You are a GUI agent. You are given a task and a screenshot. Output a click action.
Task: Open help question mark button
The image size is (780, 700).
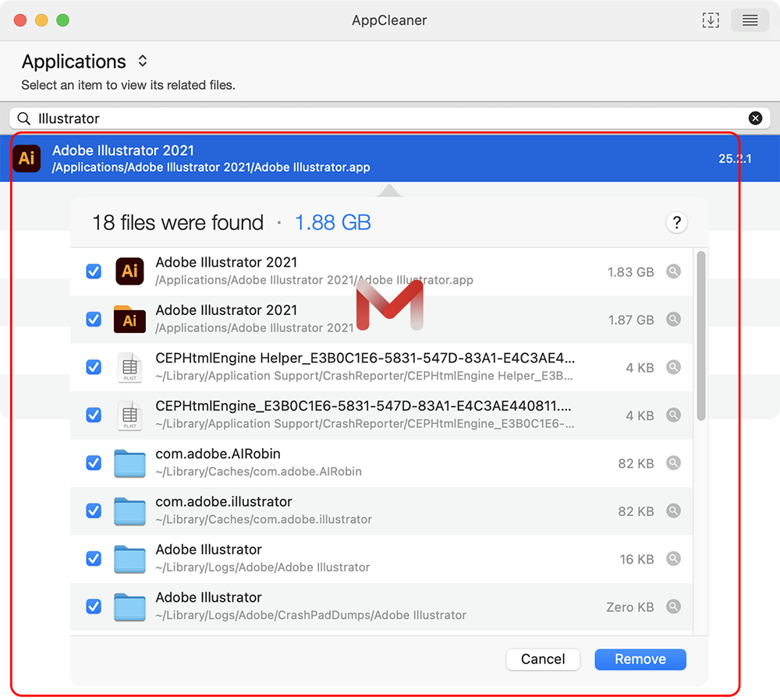click(676, 222)
